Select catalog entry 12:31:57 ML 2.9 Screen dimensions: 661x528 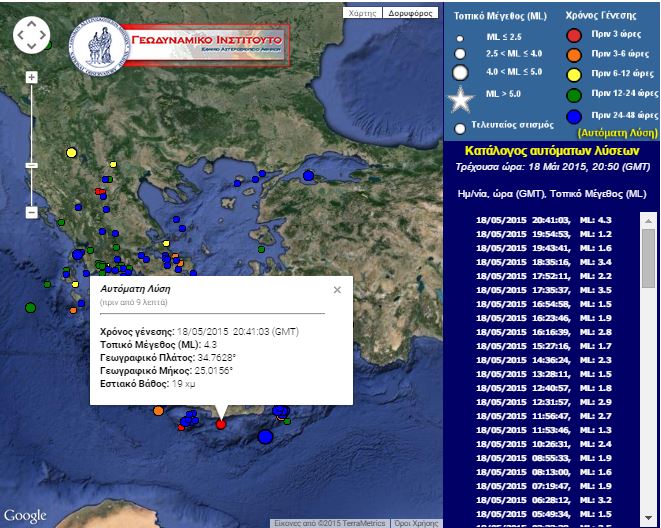point(544,402)
